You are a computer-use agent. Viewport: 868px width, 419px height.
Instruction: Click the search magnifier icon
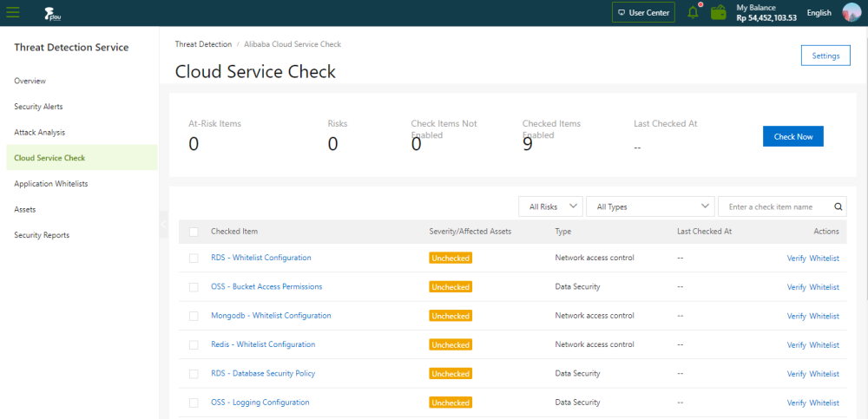tap(838, 207)
